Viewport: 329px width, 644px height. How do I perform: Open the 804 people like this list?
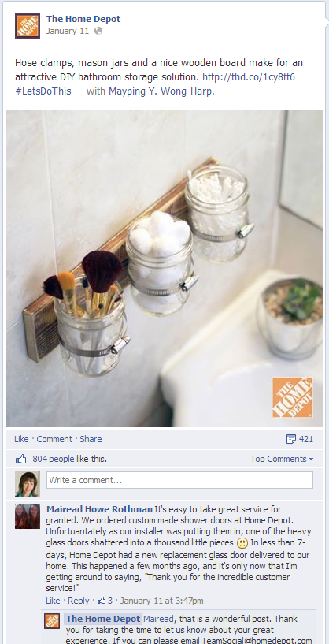[70, 460]
